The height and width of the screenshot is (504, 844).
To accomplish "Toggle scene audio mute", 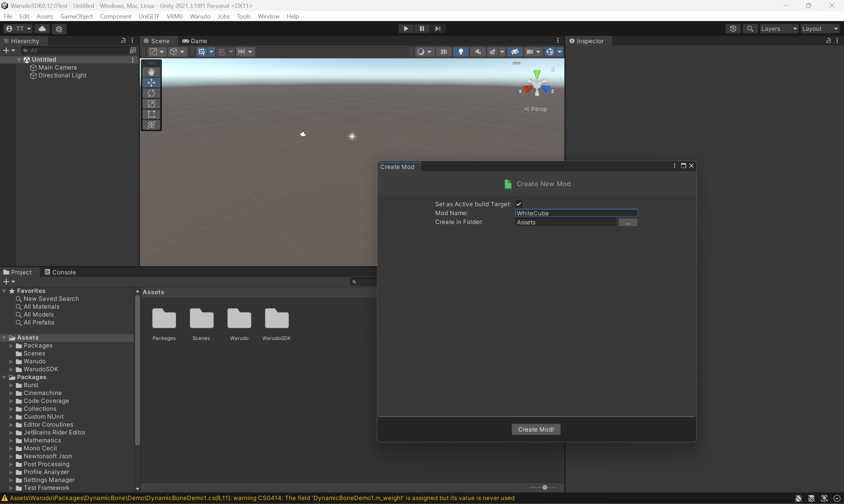I will (x=478, y=52).
